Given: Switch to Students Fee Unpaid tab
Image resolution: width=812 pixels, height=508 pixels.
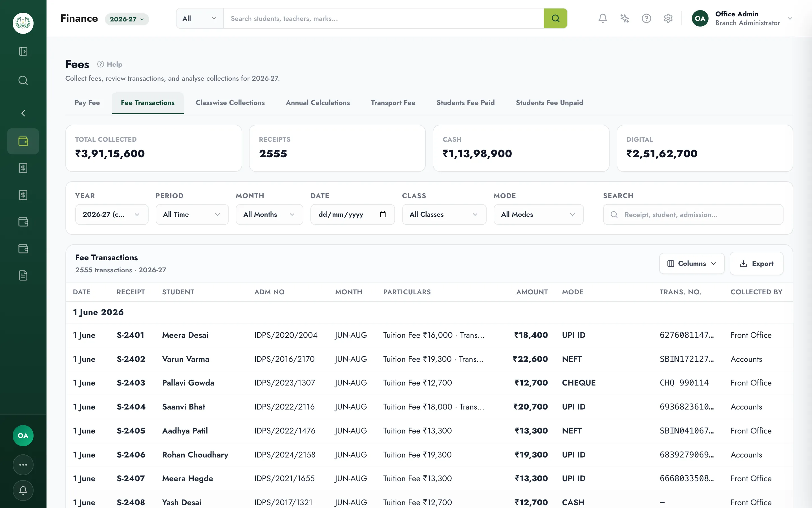Looking at the screenshot, I should pos(549,103).
